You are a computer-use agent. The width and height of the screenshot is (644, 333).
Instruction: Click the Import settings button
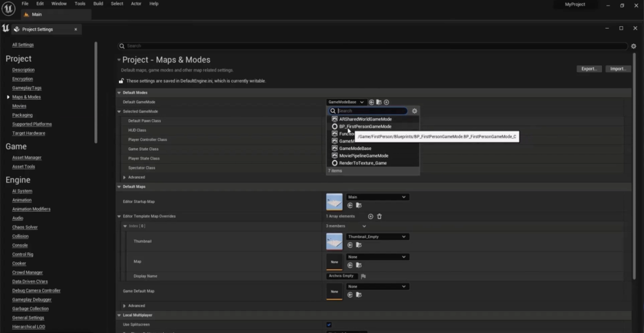(x=618, y=69)
